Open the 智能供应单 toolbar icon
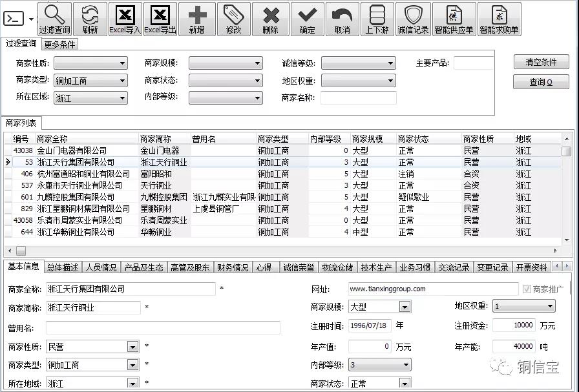 (x=453, y=14)
